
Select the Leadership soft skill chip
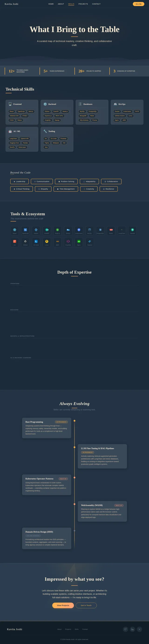pos(20,181)
